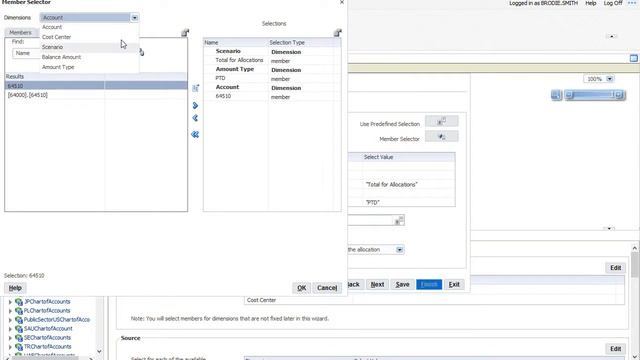Click the right-side vertical scrollbar
Viewport: 640px width, 360px height.
coord(635,301)
